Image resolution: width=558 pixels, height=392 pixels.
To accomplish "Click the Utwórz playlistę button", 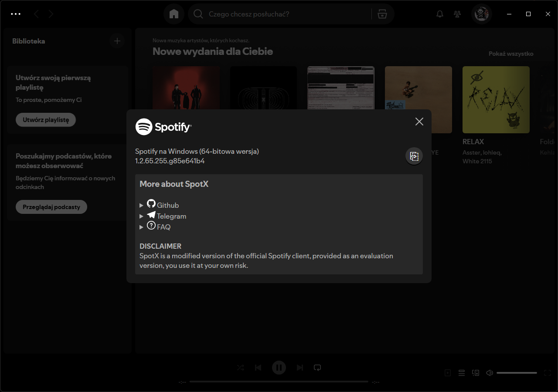I will (x=46, y=120).
